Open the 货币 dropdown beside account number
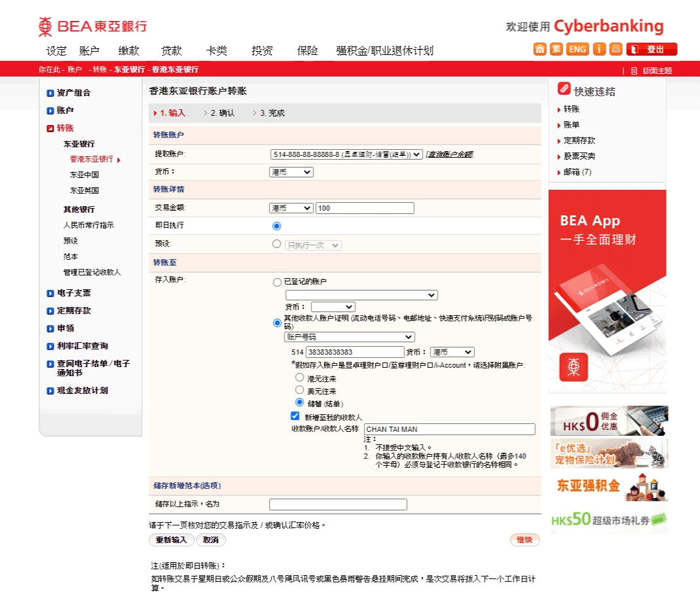The width and height of the screenshot is (700, 602). [x=452, y=352]
